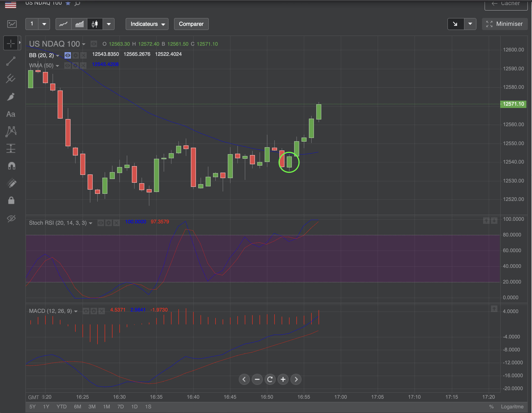
Task: Select the YTD time range
Action: (61, 406)
